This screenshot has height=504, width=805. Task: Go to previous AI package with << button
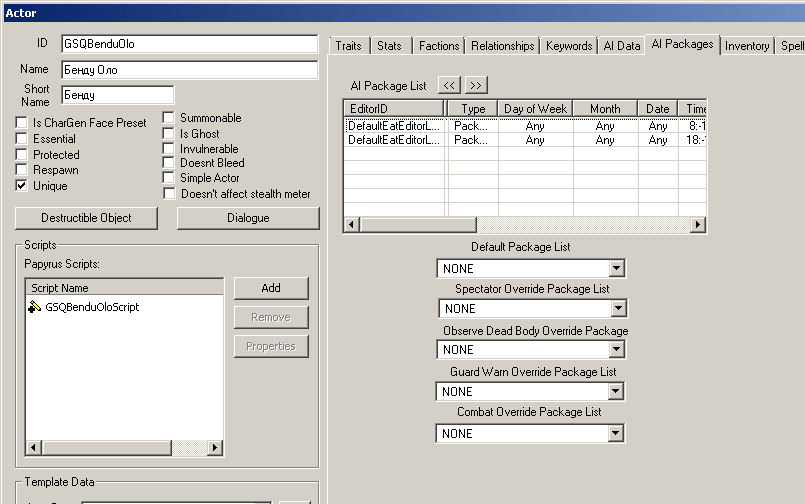(x=449, y=85)
